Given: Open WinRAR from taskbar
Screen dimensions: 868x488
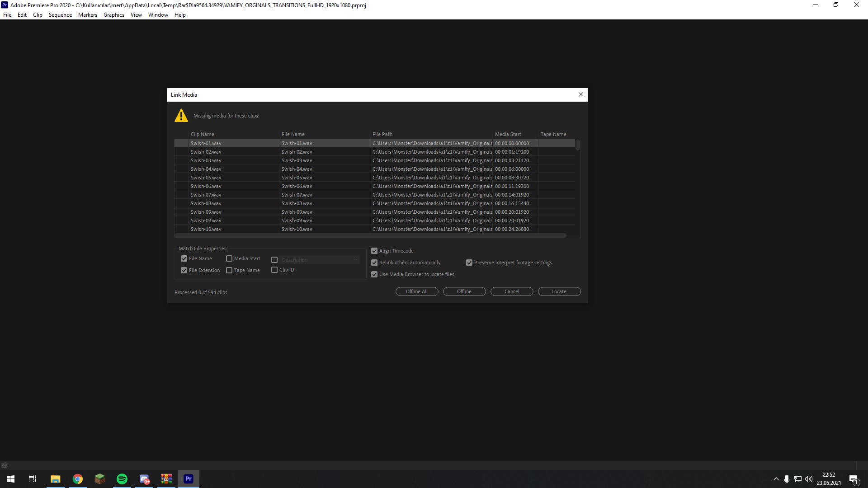Looking at the screenshot, I should [x=166, y=479].
